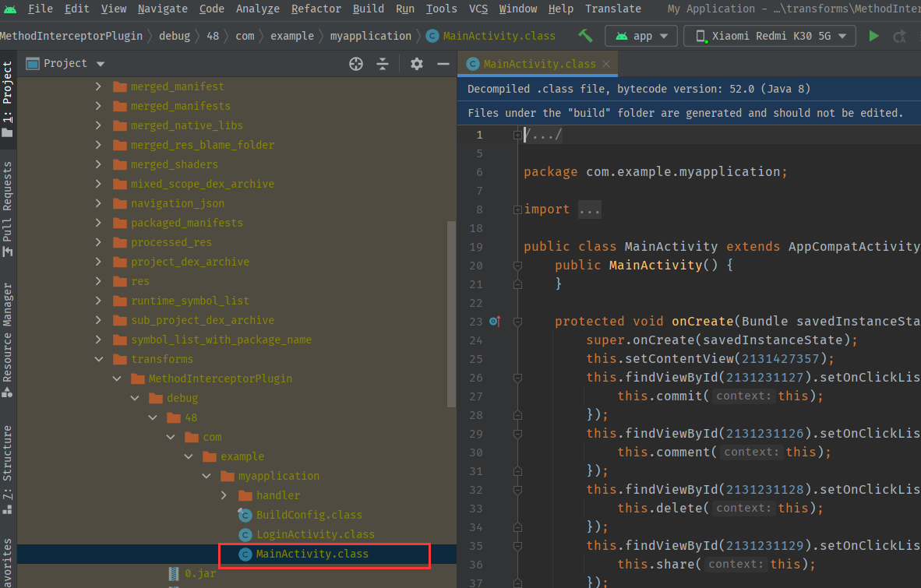The image size is (921, 588).
Task: Select the symbol_list_with_package_name folder
Action: [221, 340]
